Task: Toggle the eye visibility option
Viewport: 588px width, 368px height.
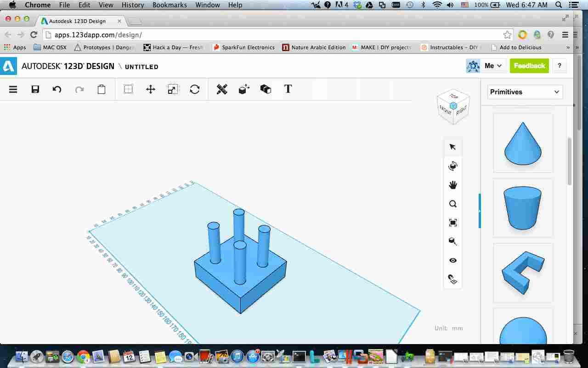Action: pos(452,260)
